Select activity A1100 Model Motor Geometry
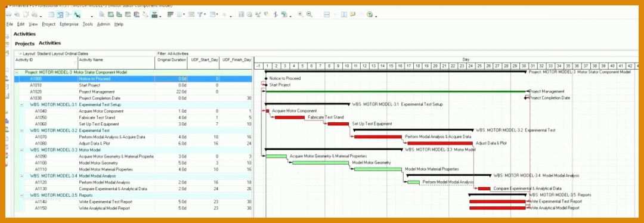This screenshot has height=223, width=644. 133,163
